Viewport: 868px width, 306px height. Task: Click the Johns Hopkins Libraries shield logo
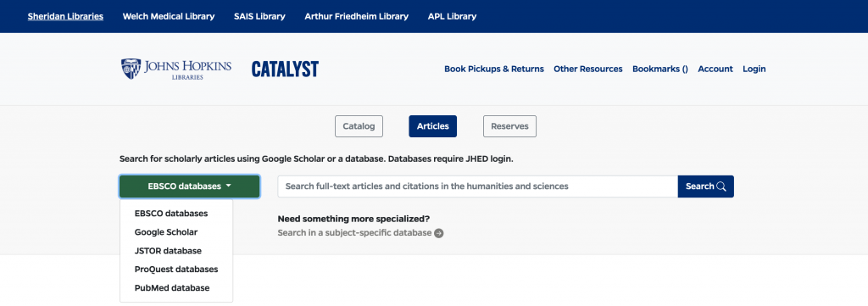pyautogui.click(x=131, y=70)
